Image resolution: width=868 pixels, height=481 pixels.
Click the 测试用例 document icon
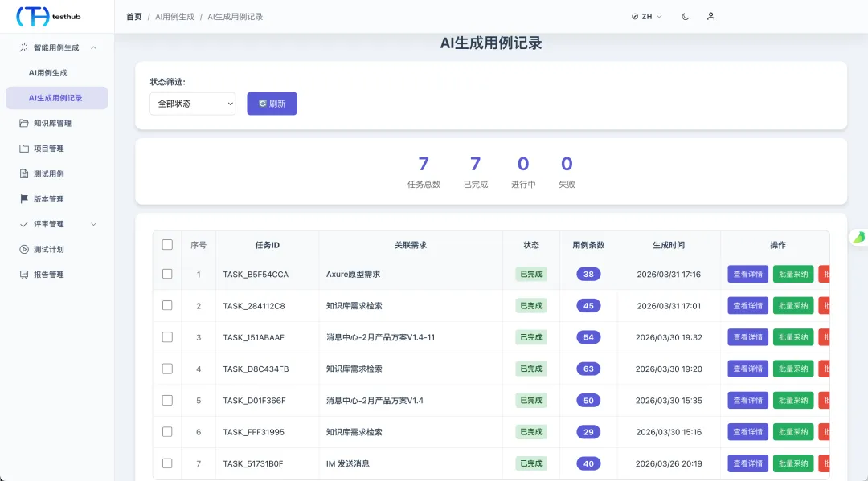click(x=24, y=173)
